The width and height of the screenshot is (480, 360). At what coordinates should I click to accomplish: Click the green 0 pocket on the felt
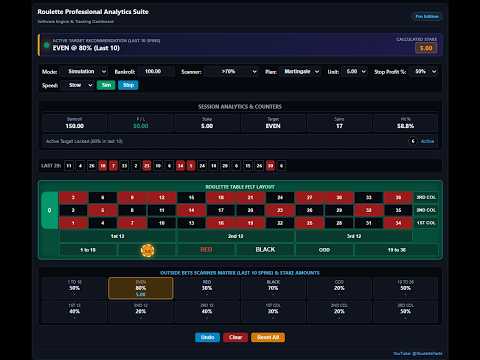(x=50, y=210)
